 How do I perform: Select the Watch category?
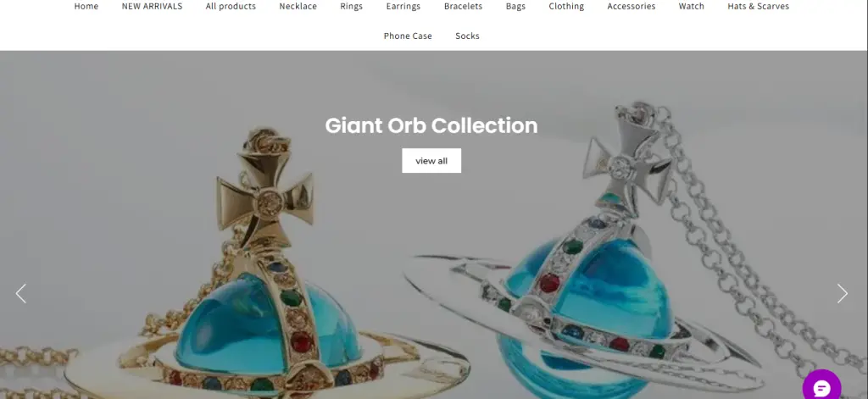coord(692,6)
